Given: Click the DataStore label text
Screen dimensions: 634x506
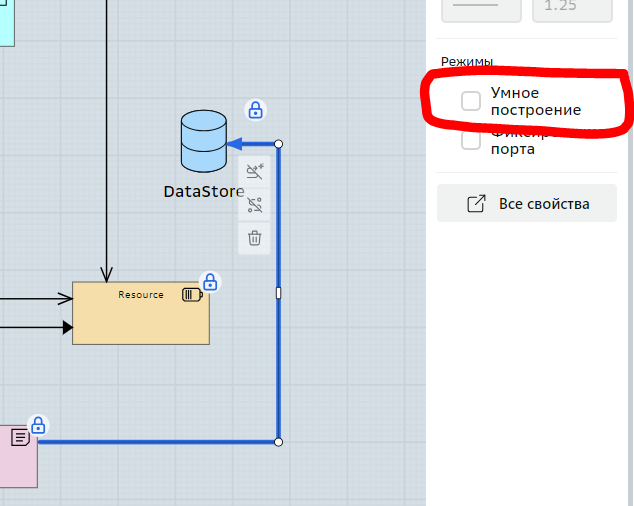Looking at the screenshot, I should 204,192.
